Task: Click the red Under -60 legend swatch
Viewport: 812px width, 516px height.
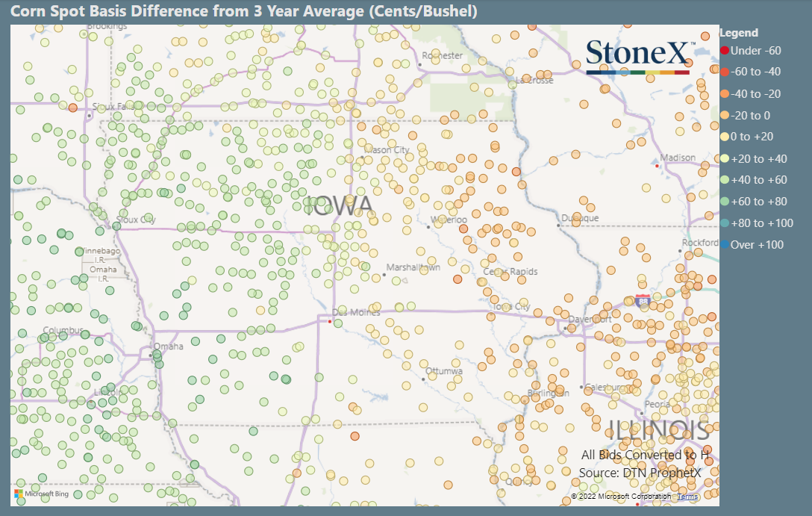Action: tap(725, 50)
